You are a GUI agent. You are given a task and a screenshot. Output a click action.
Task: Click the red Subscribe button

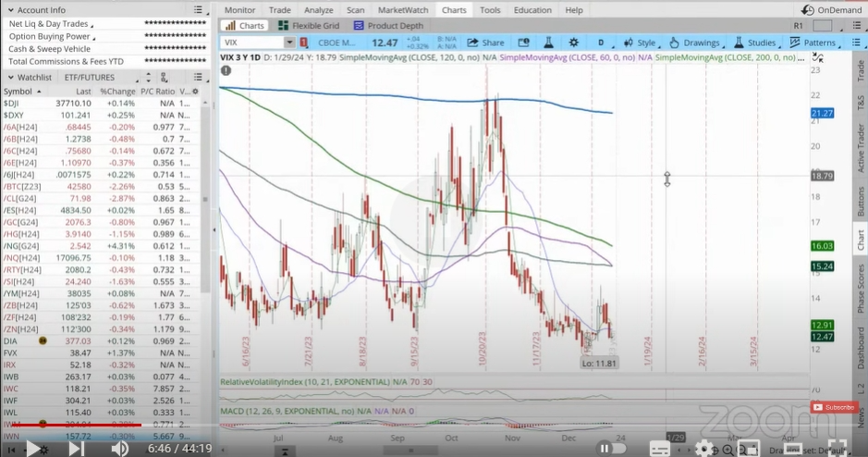[836, 407]
